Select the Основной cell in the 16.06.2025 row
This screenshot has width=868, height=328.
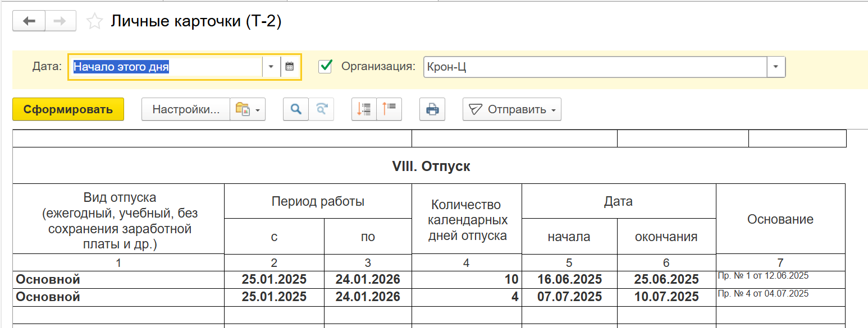coord(118,279)
